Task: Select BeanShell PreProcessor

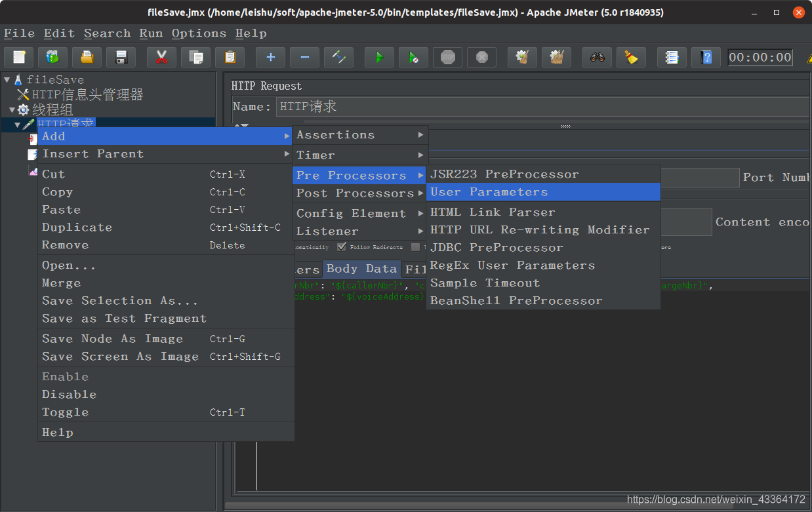Action: [543, 301]
